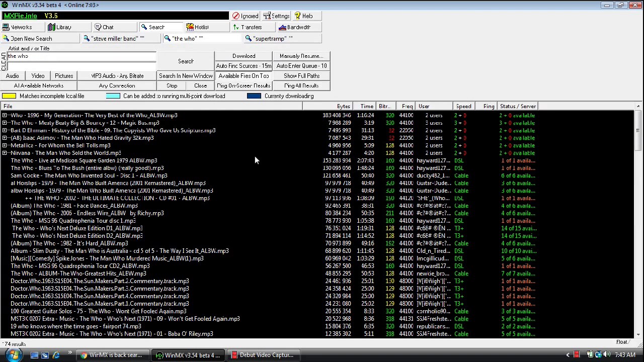Switch to Debut Video Capture in taskbar
644x362 pixels.
click(x=263, y=355)
